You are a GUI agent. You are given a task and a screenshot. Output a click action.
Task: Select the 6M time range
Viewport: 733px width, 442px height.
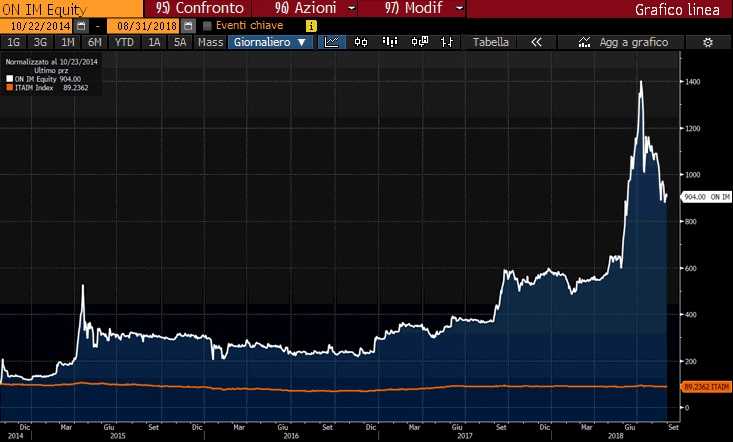(x=95, y=42)
